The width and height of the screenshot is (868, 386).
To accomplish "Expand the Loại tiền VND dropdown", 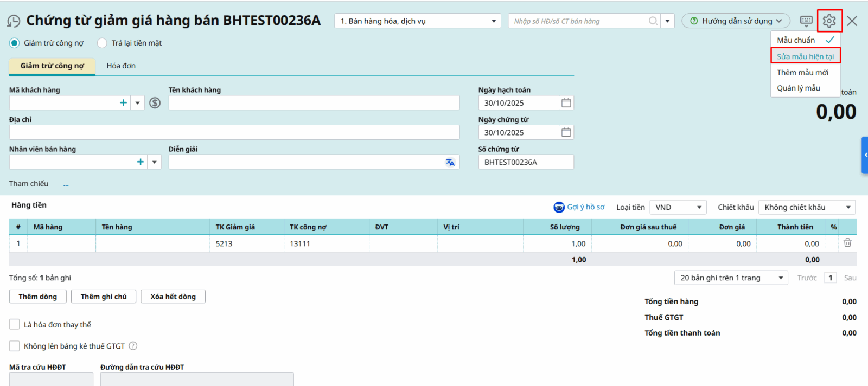I will coord(678,207).
